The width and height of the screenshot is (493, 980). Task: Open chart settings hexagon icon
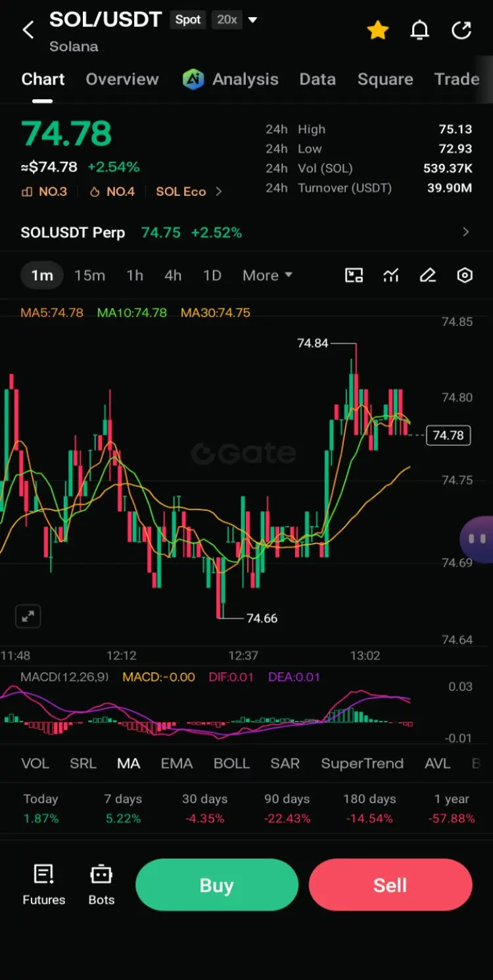tap(465, 275)
